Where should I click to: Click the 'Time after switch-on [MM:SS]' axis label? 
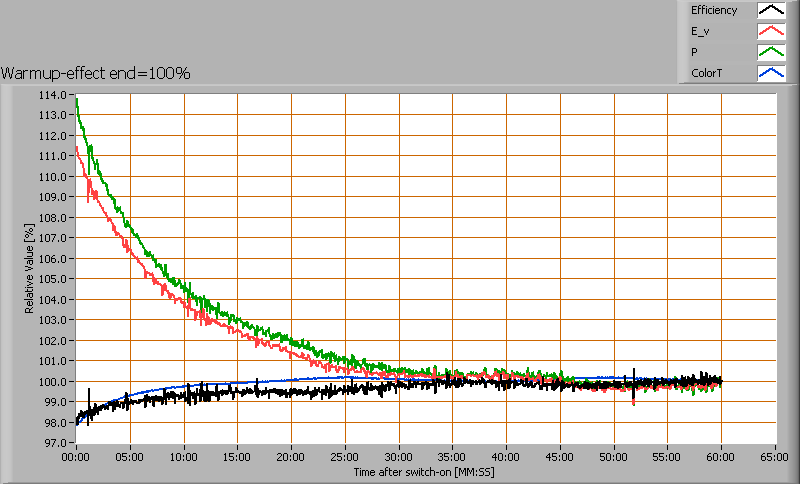point(424,471)
